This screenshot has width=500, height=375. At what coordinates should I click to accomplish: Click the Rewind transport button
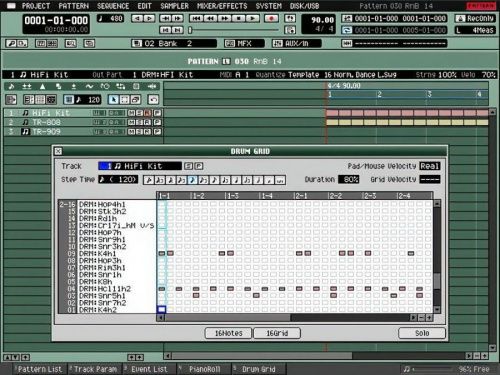click(210, 19)
